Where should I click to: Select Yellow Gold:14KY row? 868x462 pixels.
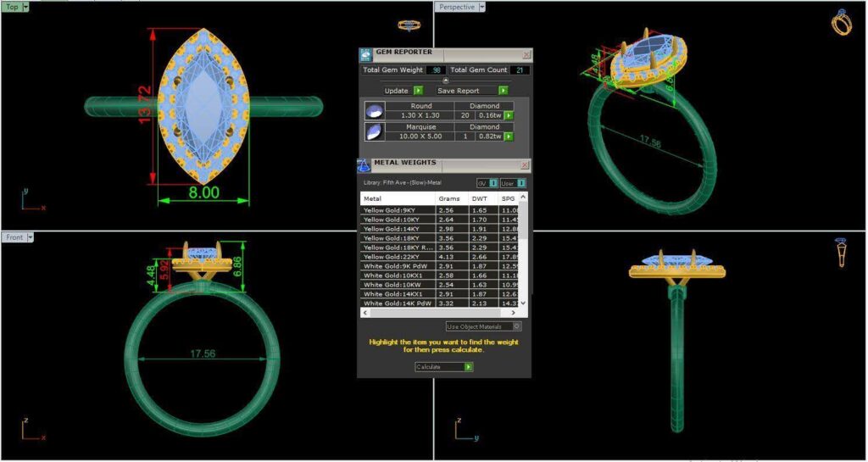pos(440,229)
